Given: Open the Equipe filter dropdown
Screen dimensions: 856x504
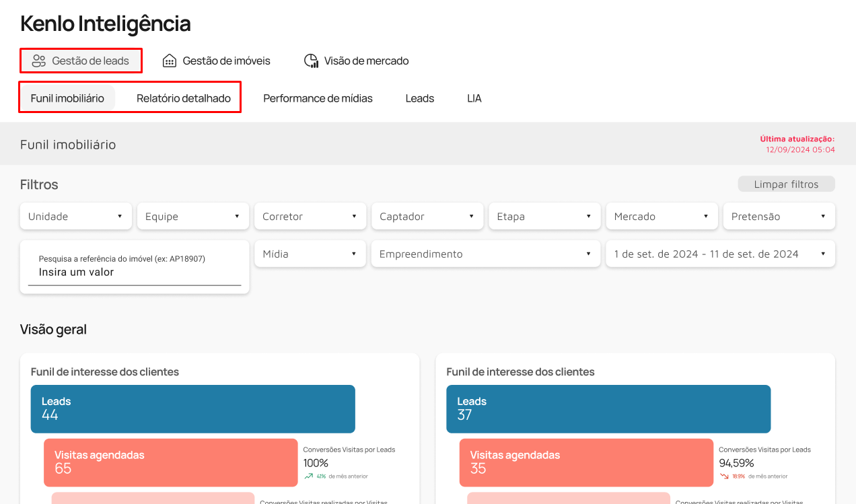Looking at the screenshot, I should click(x=193, y=216).
